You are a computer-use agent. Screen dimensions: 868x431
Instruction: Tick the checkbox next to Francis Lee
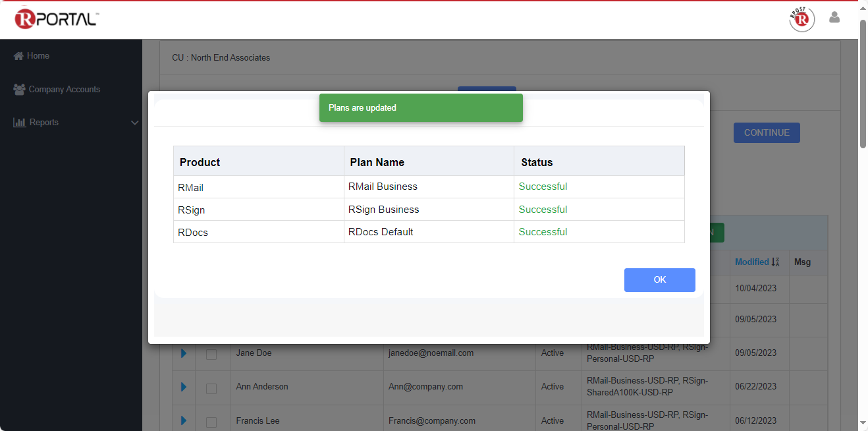pyautogui.click(x=211, y=422)
